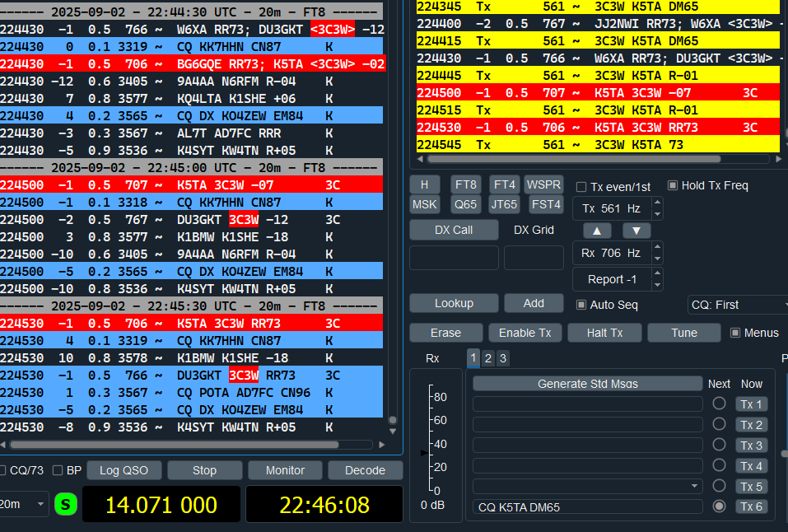Click the DX Call button
The image size is (788, 532).
coord(454,230)
